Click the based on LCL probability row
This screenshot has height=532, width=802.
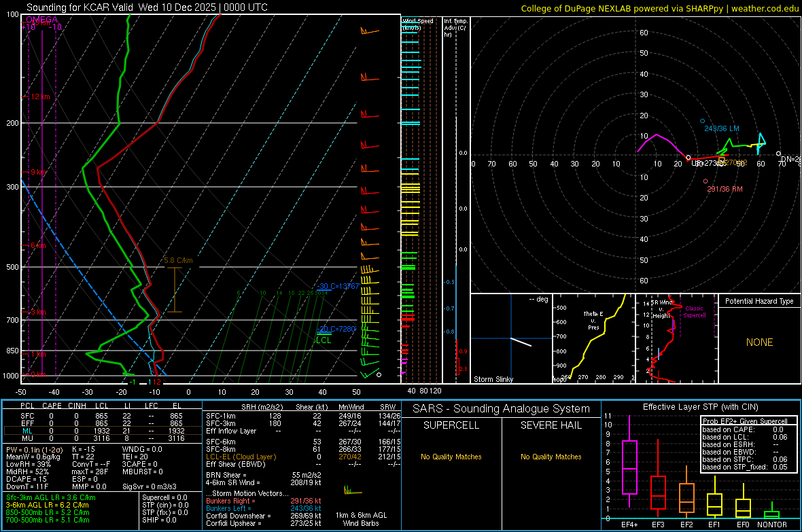745,437
